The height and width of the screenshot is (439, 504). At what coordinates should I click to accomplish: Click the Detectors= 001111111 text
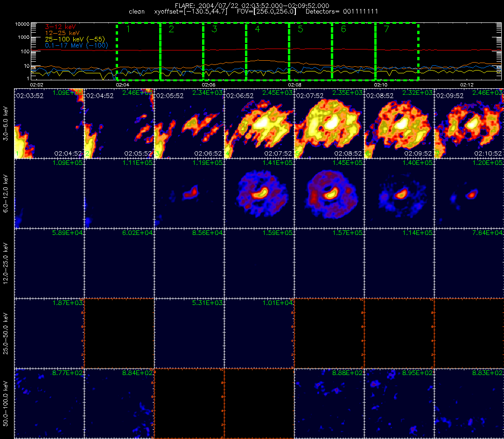[x=342, y=12]
